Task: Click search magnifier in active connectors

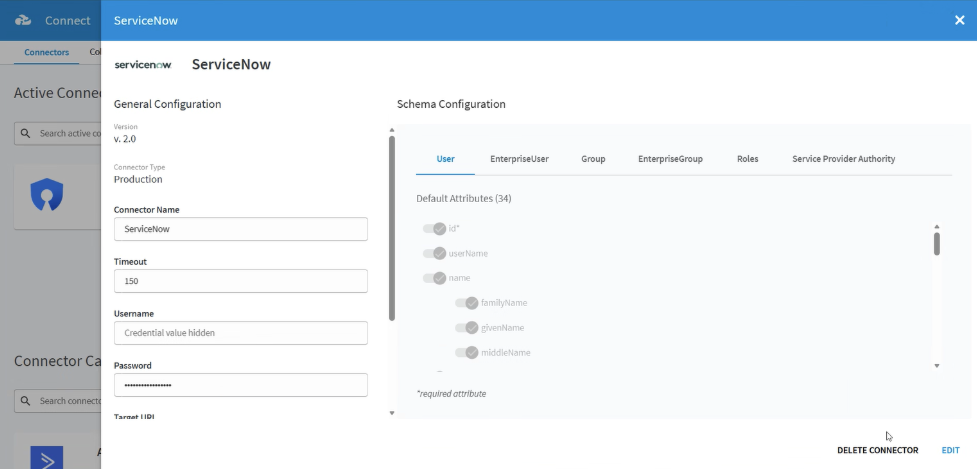Action: (x=25, y=133)
